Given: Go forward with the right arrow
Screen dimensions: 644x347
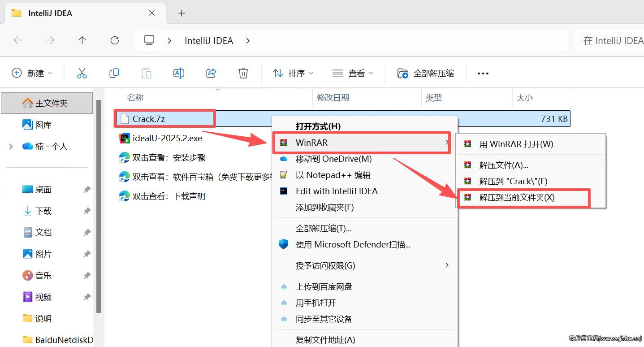Looking at the screenshot, I should [x=50, y=40].
